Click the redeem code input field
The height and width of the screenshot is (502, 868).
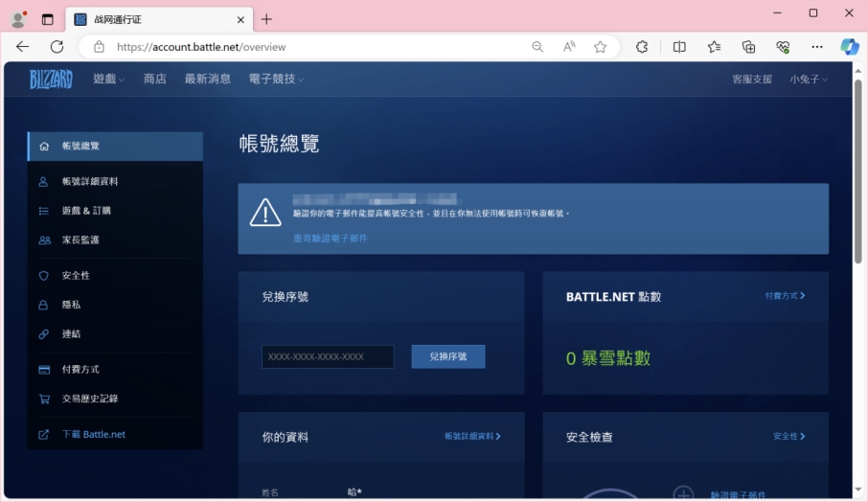pyautogui.click(x=328, y=357)
